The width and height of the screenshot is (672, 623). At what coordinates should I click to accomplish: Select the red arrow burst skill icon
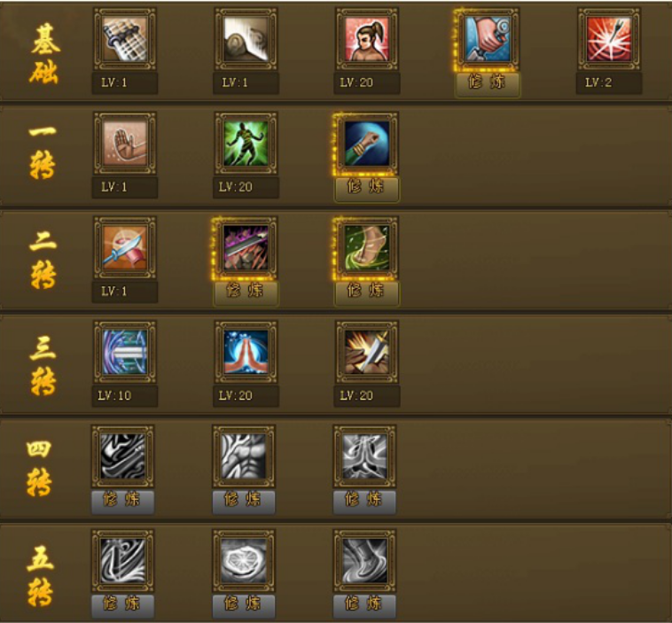[x=609, y=39]
